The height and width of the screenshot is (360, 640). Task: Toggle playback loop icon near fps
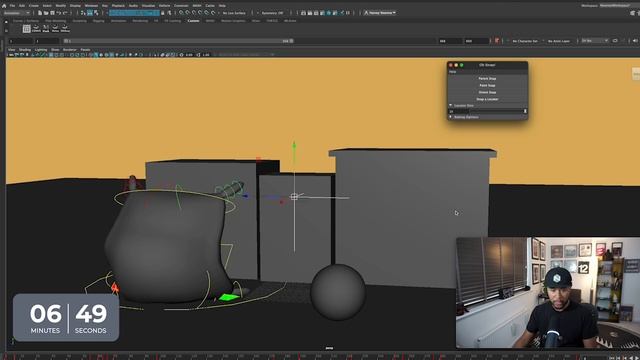[x=615, y=41]
